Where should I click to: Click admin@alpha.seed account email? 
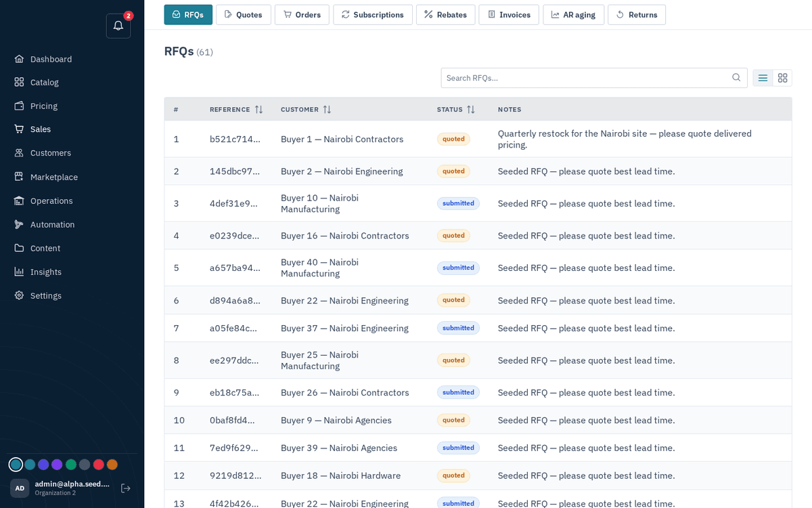click(72, 484)
